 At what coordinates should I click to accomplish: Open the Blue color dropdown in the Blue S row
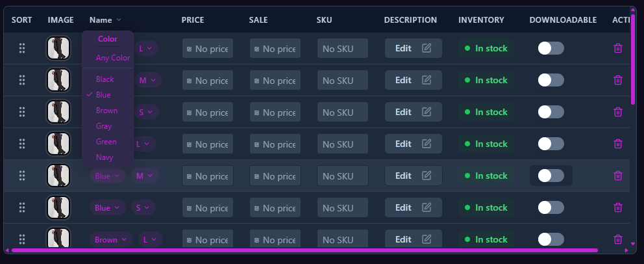click(x=107, y=208)
